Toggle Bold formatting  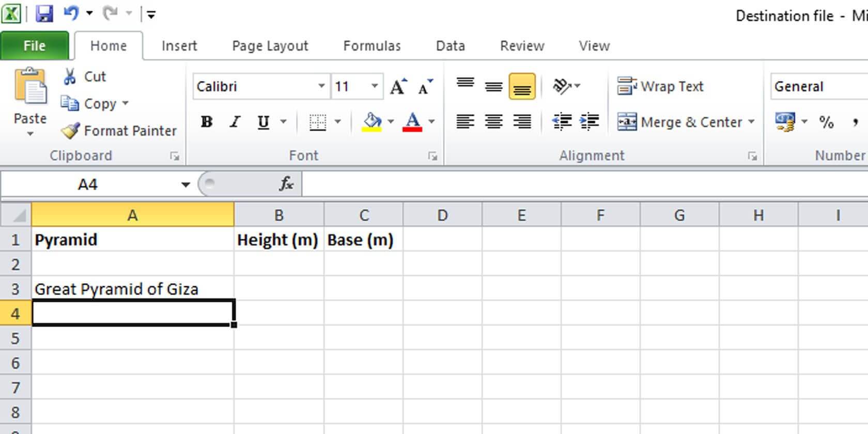[x=207, y=122]
